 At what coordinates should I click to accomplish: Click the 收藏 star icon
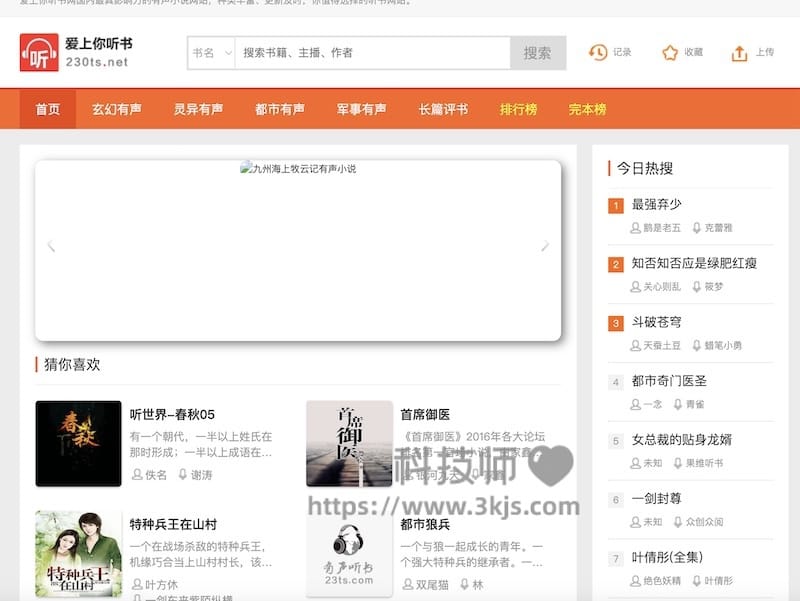[x=670, y=53]
